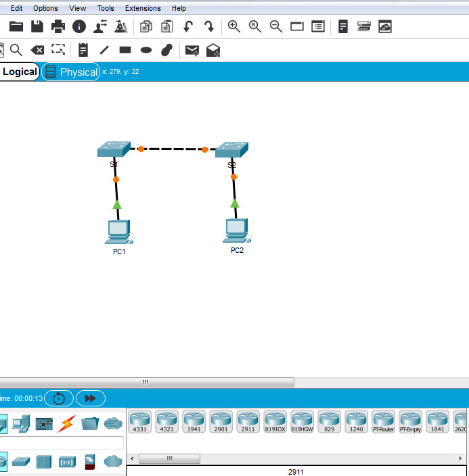Select the Delete tool
The width and height of the screenshot is (469, 476).
point(37,50)
